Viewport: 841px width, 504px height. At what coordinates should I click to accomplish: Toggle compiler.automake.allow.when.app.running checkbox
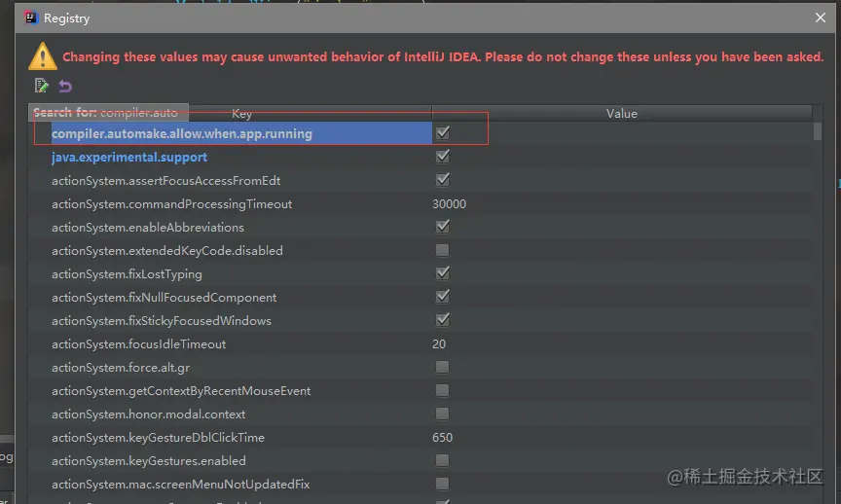tap(443, 132)
